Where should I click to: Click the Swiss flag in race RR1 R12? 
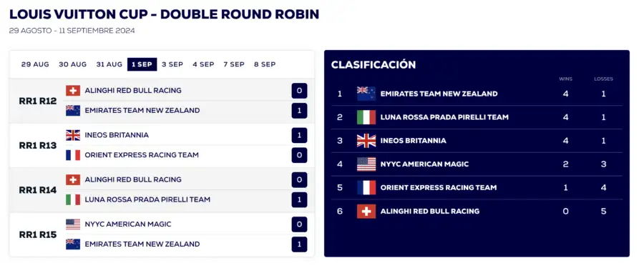click(73, 91)
